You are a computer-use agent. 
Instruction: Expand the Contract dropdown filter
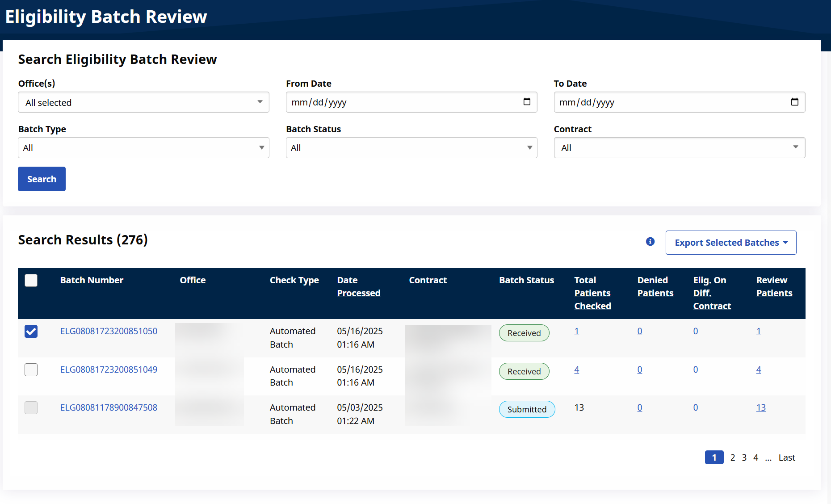coord(679,148)
